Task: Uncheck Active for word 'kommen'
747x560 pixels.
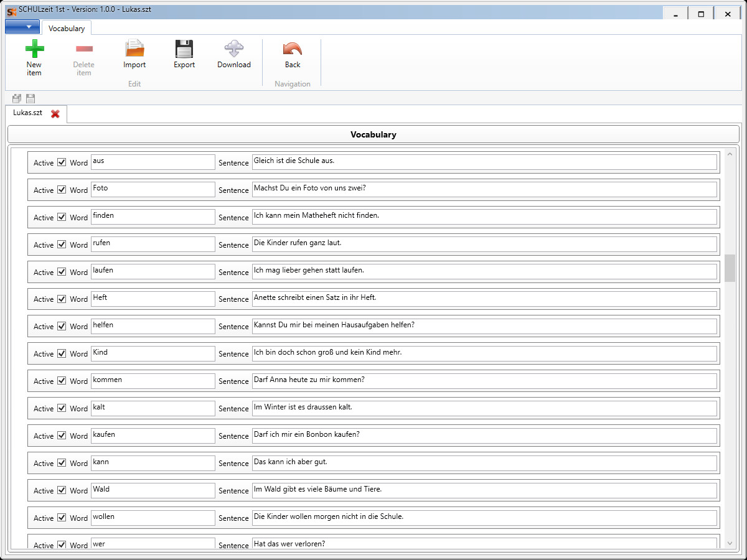Action: tap(62, 381)
